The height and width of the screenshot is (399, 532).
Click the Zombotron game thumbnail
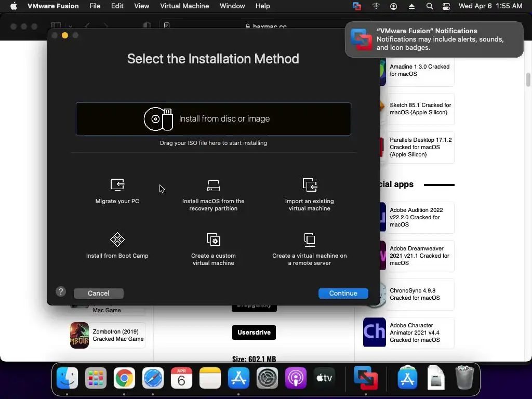tap(79, 335)
